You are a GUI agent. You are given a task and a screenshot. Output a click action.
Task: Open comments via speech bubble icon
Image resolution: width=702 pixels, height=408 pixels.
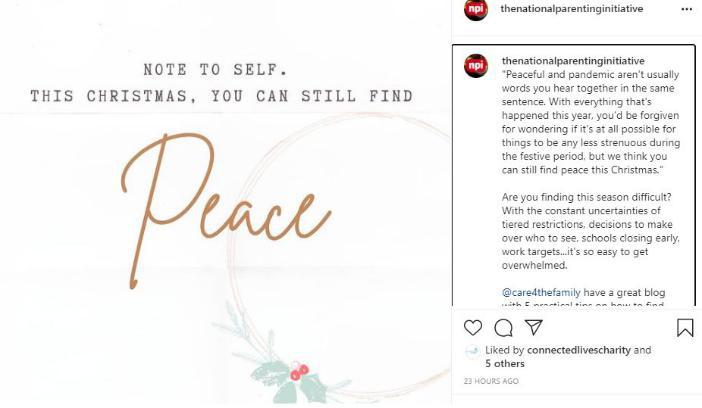click(x=503, y=327)
